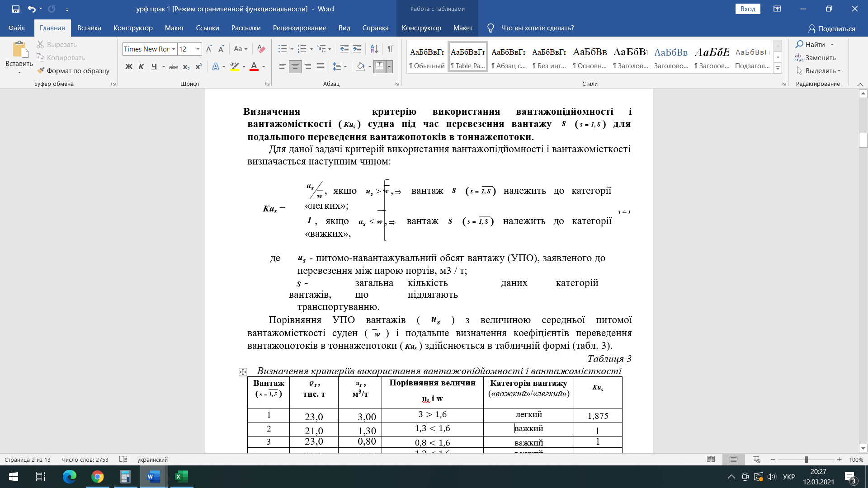Viewport: 868px width, 488px height.
Task: Decrease font size with the shrink icon
Action: 221,49
